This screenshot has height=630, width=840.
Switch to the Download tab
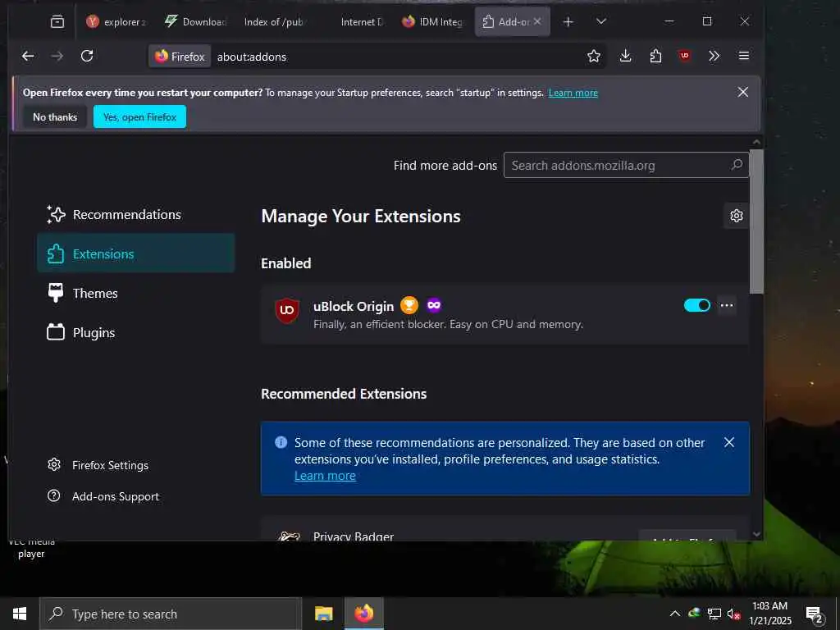196,22
